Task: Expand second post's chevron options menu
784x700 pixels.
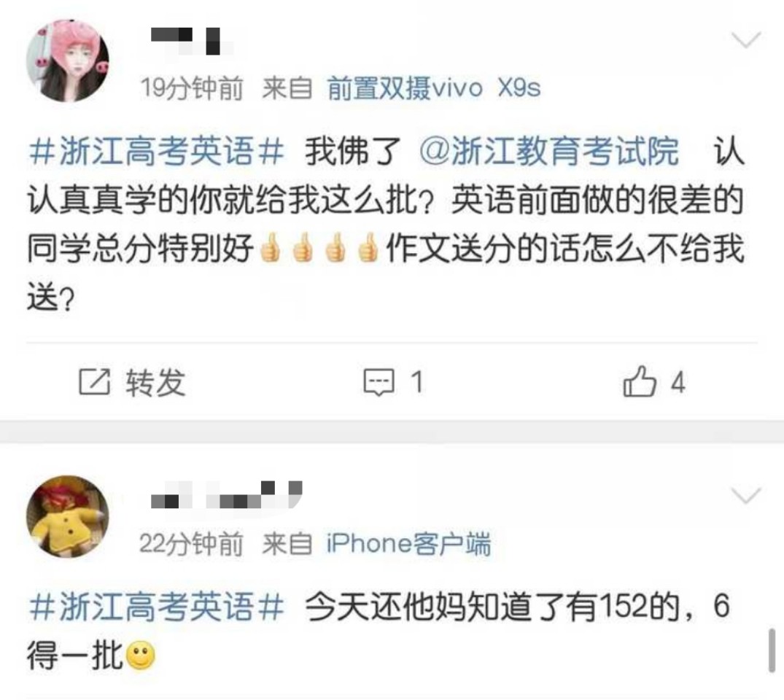Action: click(746, 496)
